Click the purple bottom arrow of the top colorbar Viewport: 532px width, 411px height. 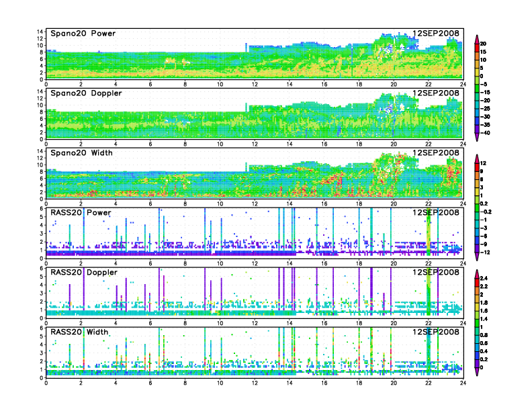pyautogui.click(x=477, y=138)
